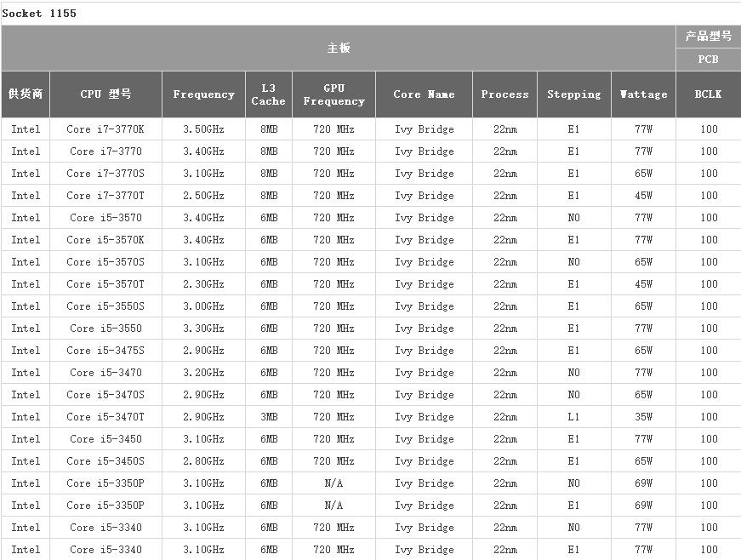Click the GPU Frequency column header
Viewport: 741px width, 560px height.
[333, 94]
